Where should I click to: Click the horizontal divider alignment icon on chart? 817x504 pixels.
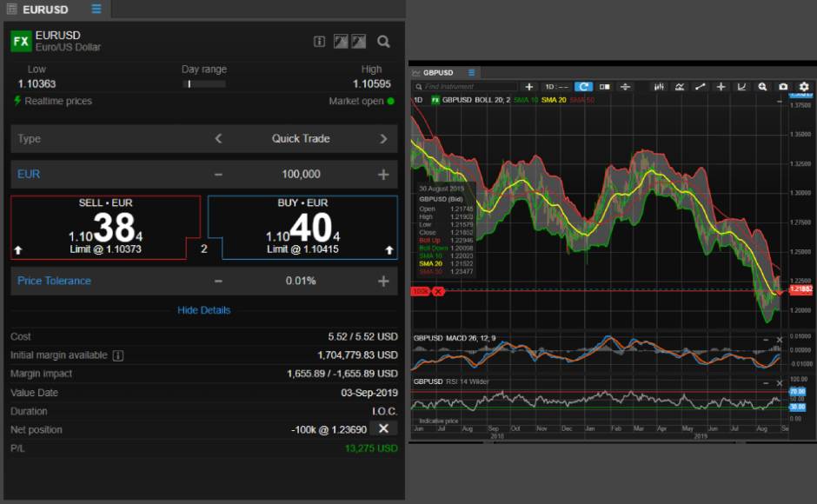point(625,87)
